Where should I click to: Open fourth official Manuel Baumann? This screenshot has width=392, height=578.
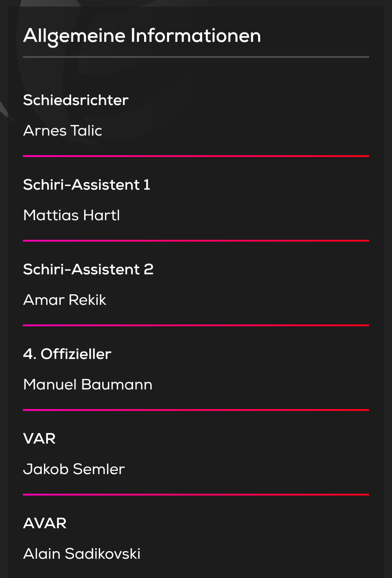pyautogui.click(x=87, y=385)
